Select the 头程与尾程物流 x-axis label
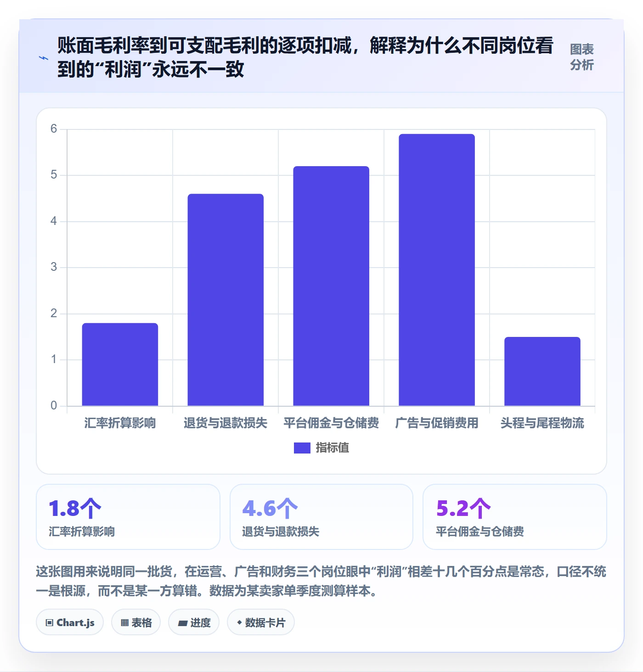Screen dimensions: 643x672 click(542, 423)
